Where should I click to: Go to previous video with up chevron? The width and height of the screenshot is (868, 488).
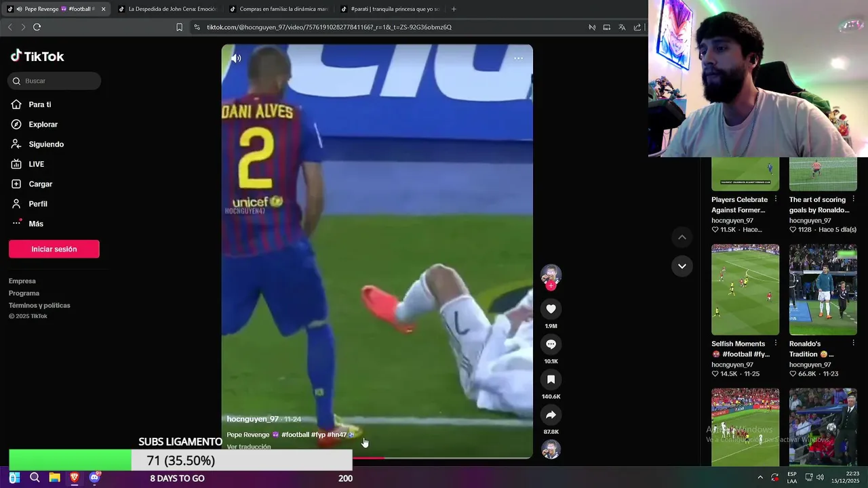(682, 237)
